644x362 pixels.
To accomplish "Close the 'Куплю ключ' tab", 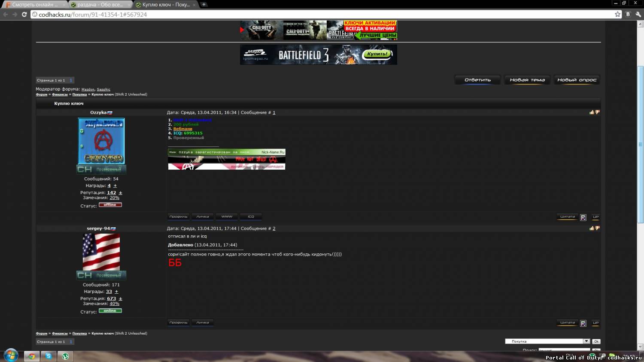I will pos(194,5).
